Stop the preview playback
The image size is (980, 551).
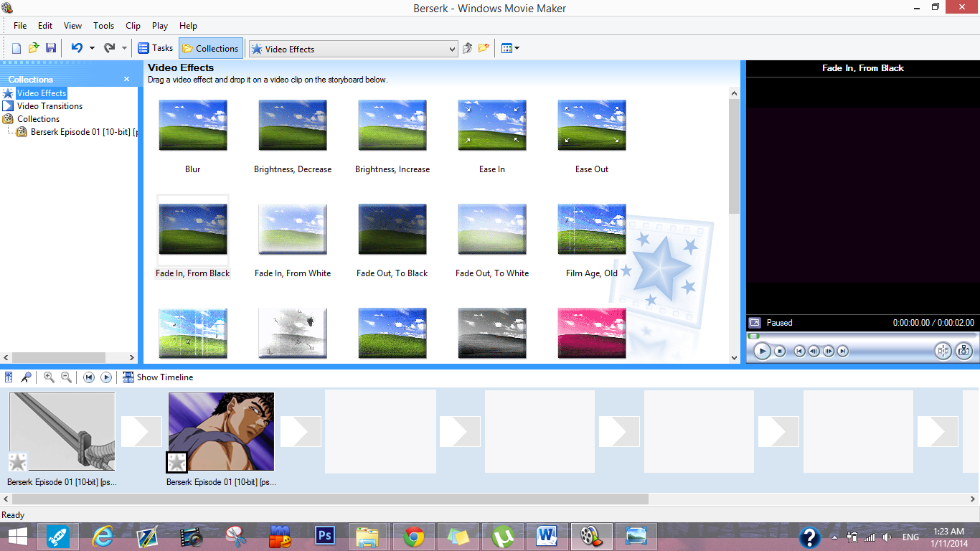(x=780, y=351)
